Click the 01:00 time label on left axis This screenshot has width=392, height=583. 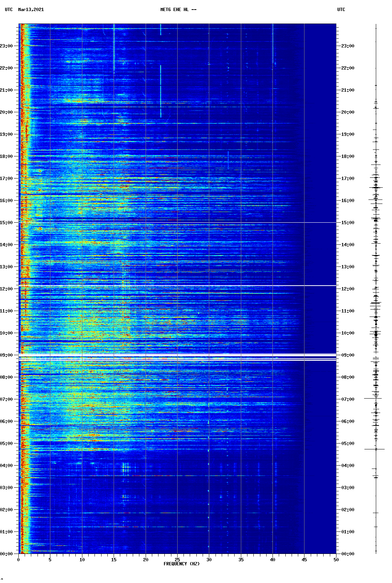pyautogui.click(x=7, y=532)
